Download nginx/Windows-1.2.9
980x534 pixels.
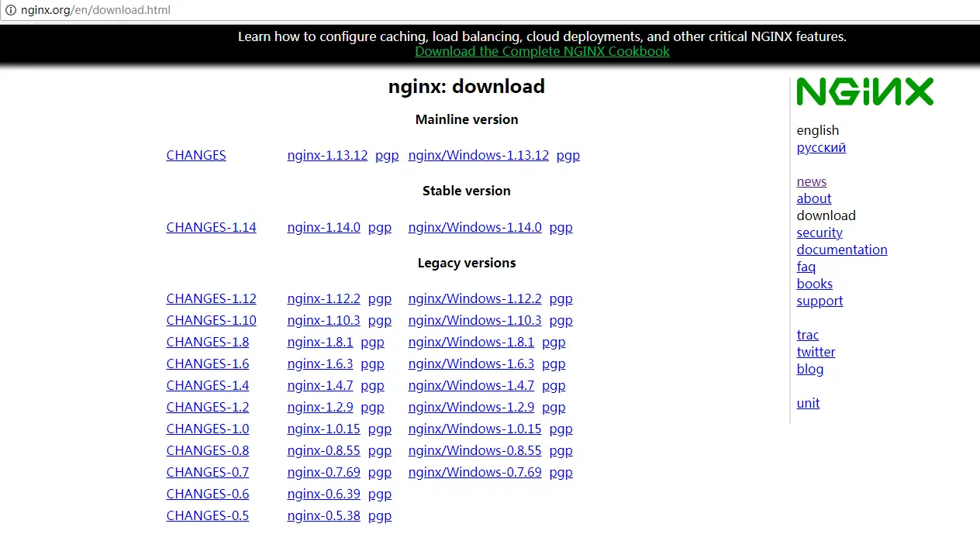(471, 407)
